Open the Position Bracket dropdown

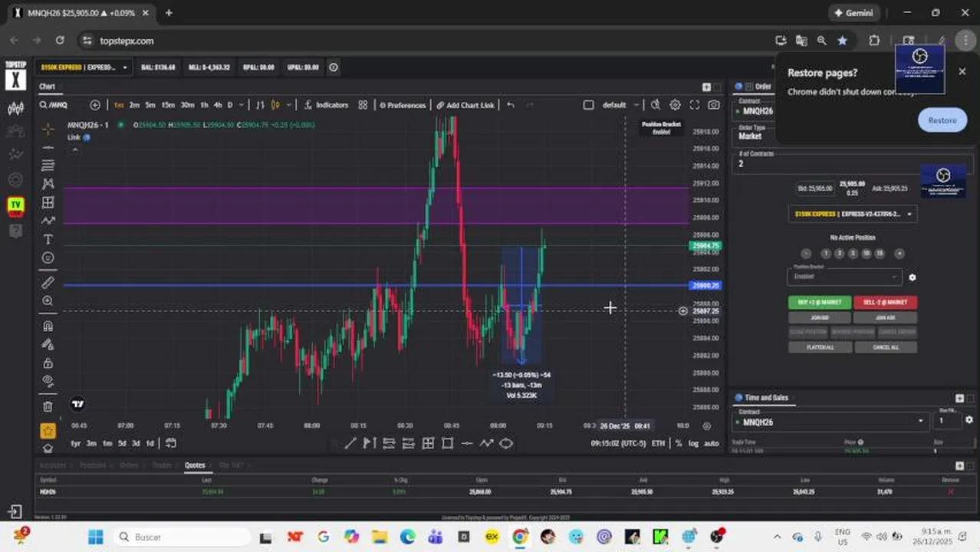tap(844, 276)
